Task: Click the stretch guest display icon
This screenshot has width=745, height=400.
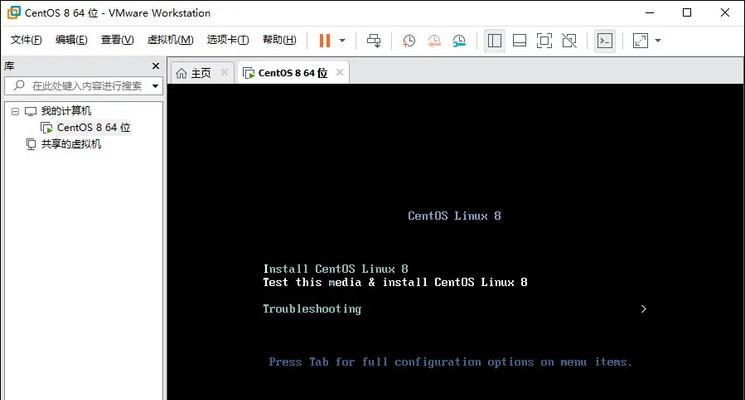Action: click(x=640, y=40)
